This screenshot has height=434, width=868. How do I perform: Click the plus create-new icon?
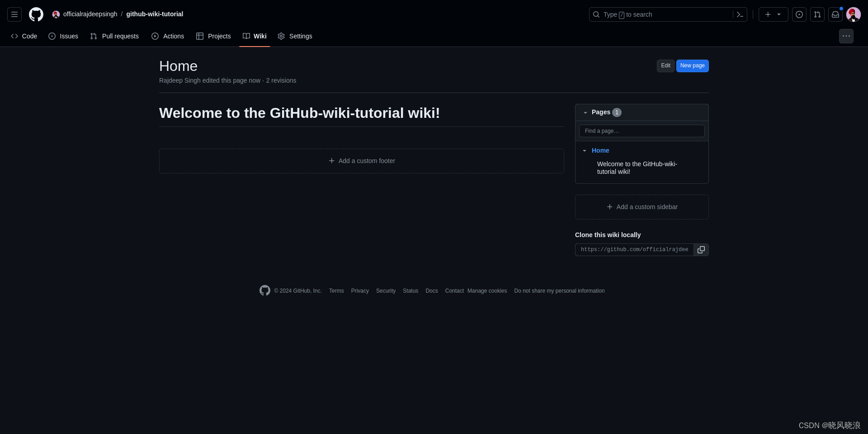768,14
